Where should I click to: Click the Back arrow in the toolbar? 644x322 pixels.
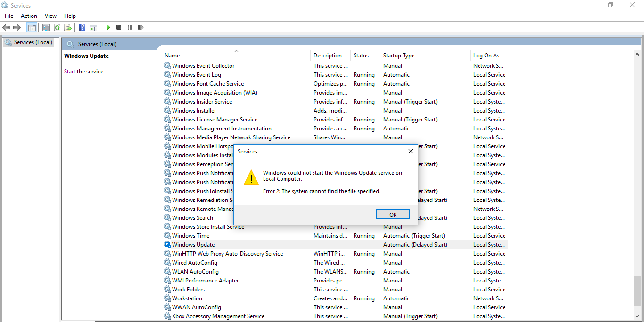click(6, 27)
